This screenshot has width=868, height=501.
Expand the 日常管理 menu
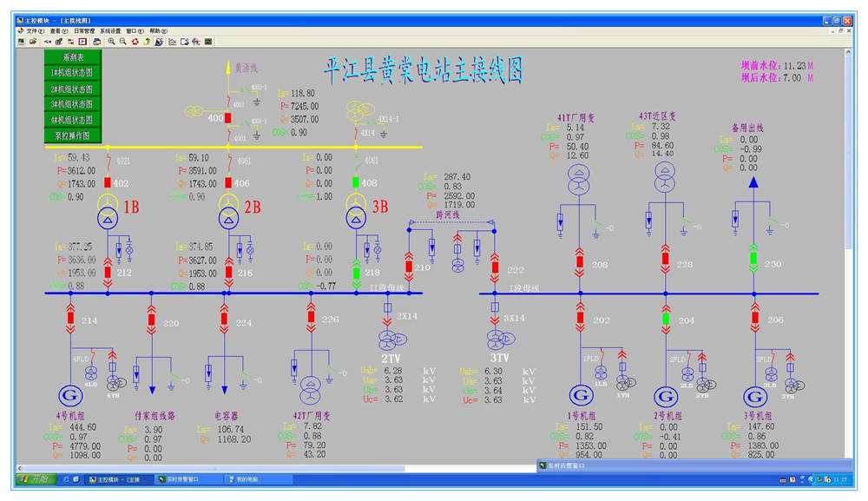click(x=84, y=30)
